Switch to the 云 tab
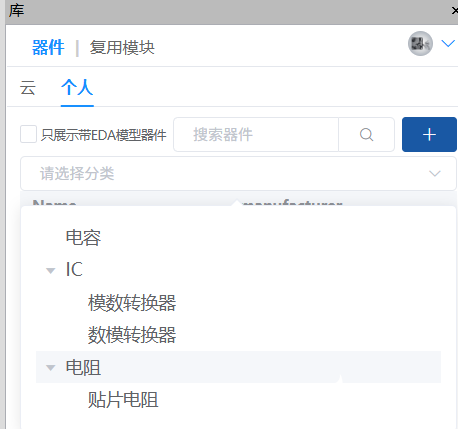Image resolution: width=458 pixels, height=429 pixels. click(x=28, y=88)
